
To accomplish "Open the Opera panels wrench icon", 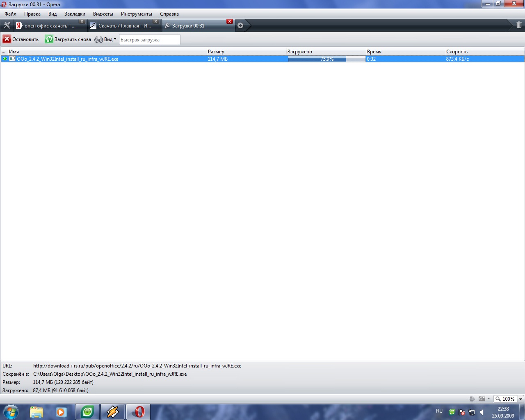I will pyautogui.click(x=7, y=25).
